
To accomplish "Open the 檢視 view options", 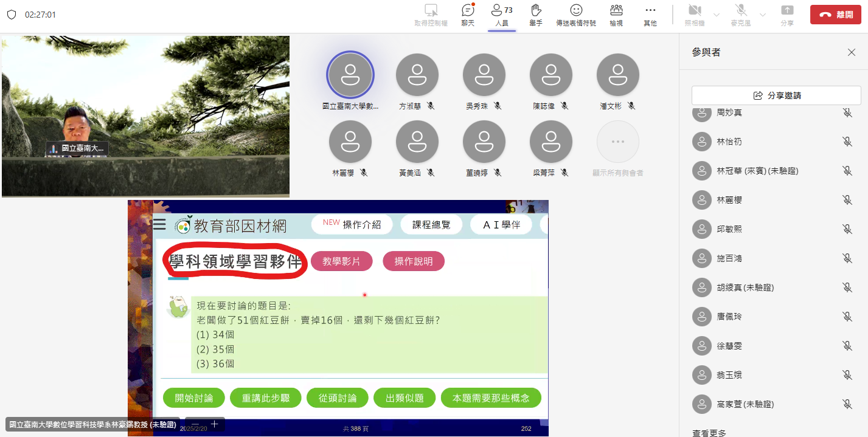I will point(616,15).
